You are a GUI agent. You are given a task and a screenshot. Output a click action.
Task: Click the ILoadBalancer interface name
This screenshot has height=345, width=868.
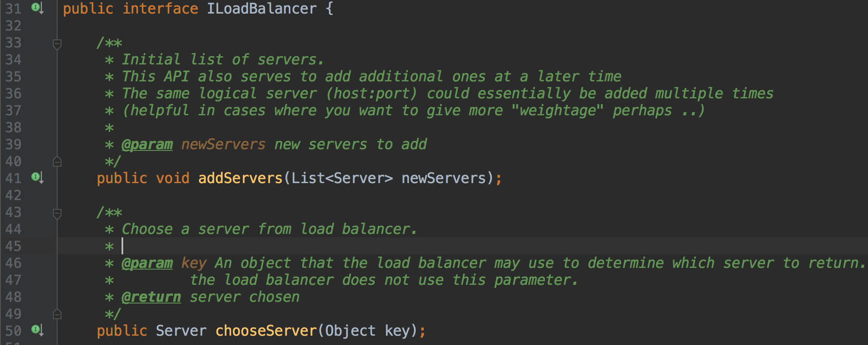point(261,9)
